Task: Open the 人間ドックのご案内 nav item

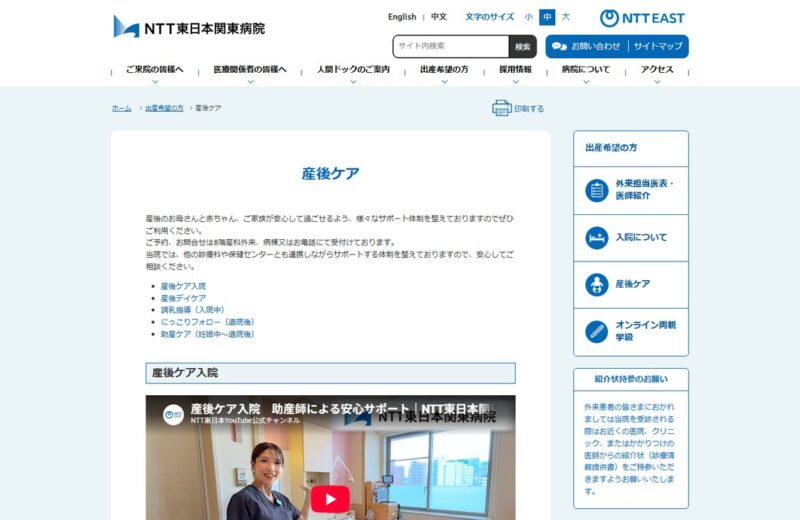Action: pos(353,69)
